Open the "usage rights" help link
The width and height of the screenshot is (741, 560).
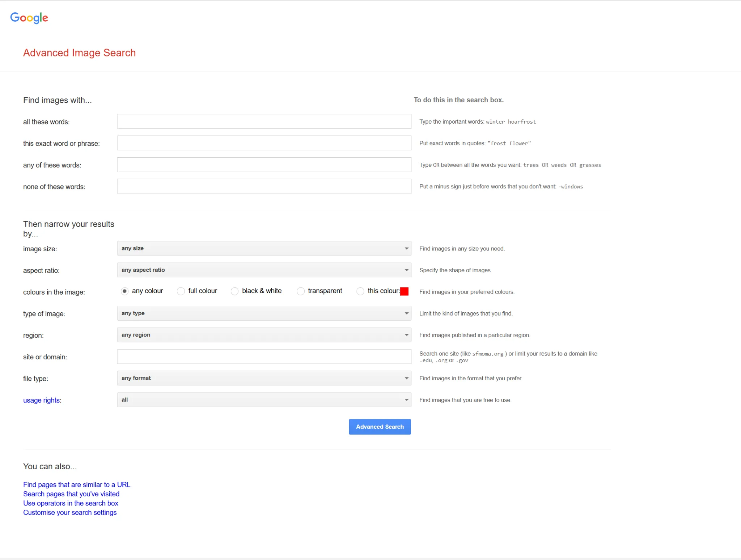point(42,400)
